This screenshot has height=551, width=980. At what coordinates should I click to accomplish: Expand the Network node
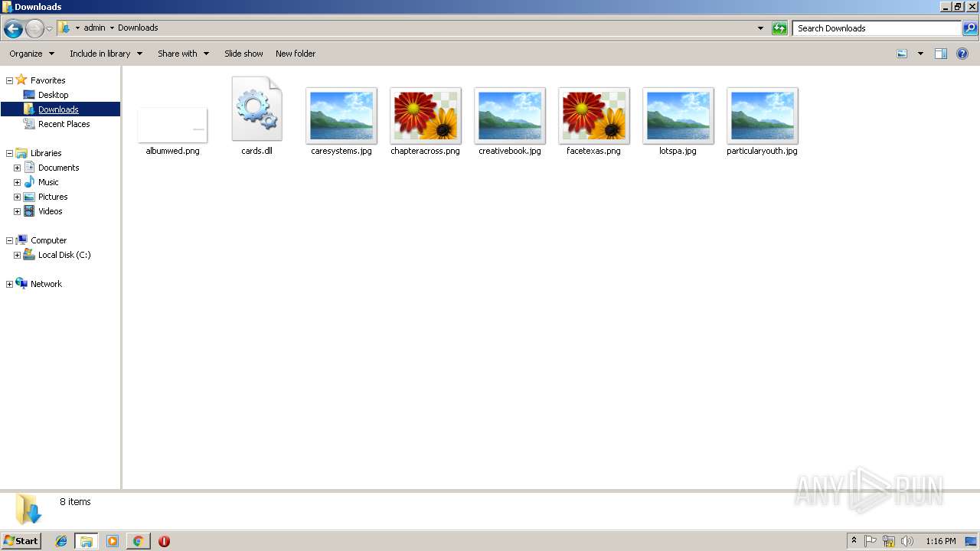point(9,284)
